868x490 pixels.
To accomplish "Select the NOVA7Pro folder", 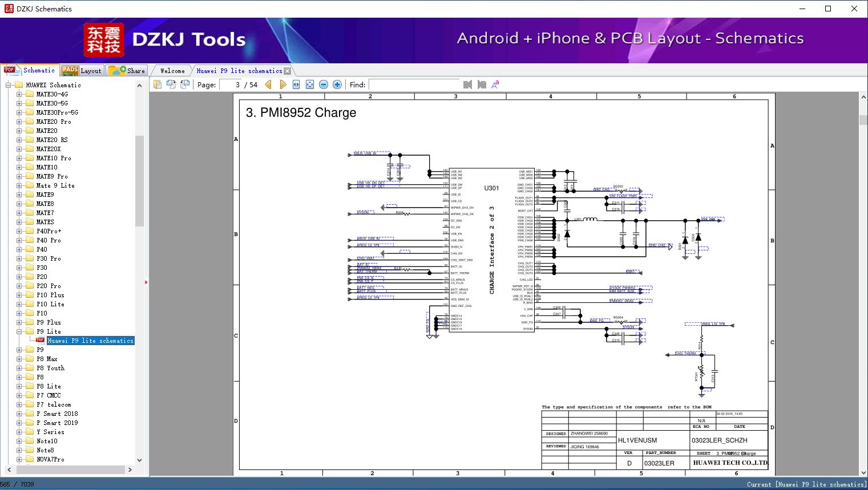I will [x=50, y=459].
